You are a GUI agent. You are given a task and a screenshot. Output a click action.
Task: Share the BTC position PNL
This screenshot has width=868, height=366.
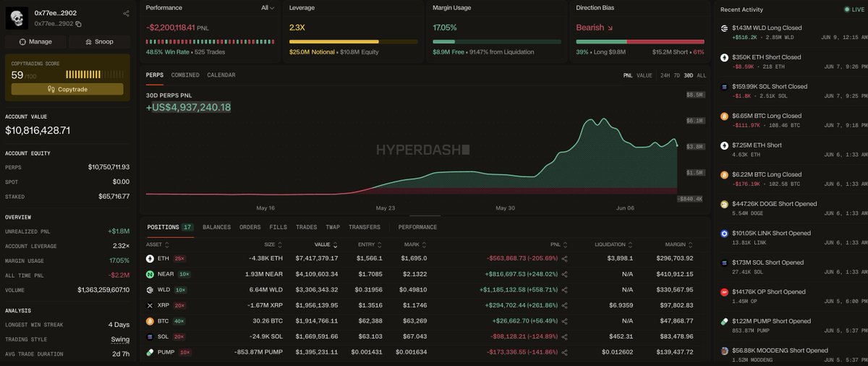[564, 321]
